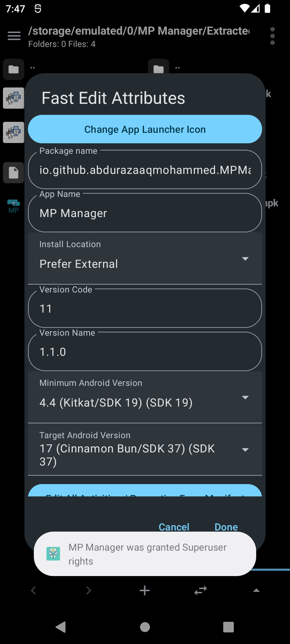Edit the Version Code field
Image resolution: width=290 pixels, height=644 pixels.
[x=145, y=308]
